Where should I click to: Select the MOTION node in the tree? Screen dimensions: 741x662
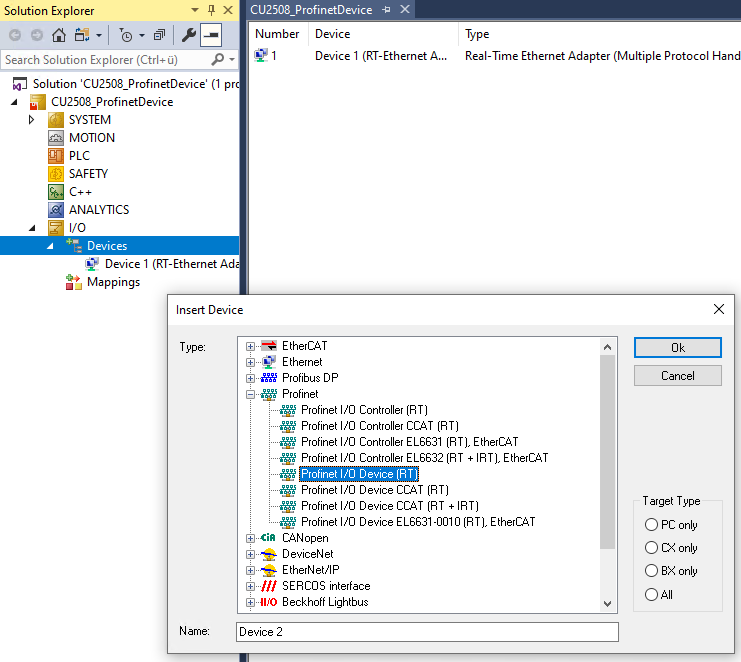point(92,138)
